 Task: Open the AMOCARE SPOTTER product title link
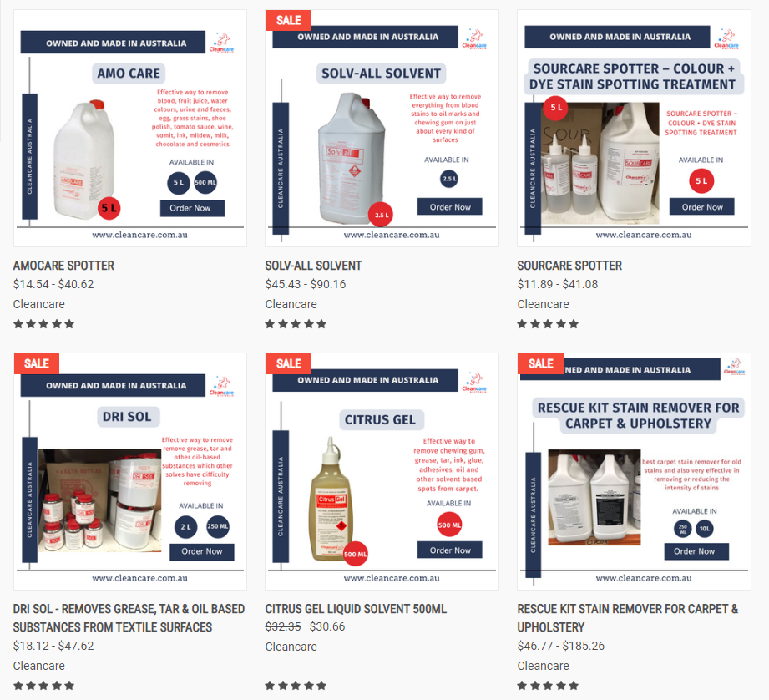pos(63,266)
